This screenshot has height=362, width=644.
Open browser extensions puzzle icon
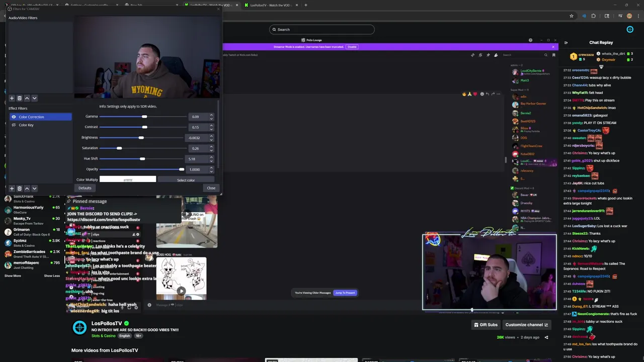pyautogui.click(x=593, y=16)
